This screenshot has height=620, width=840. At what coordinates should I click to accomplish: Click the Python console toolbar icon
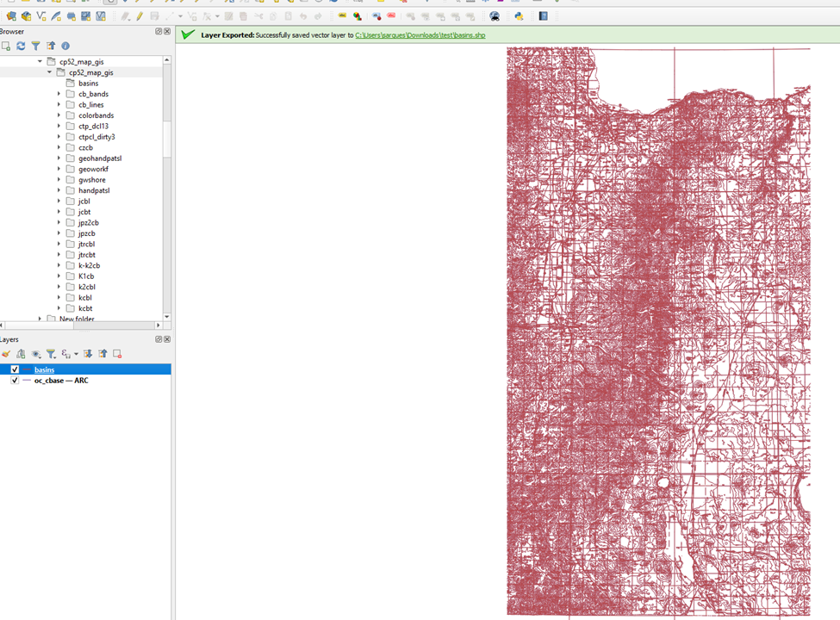pos(519,16)
